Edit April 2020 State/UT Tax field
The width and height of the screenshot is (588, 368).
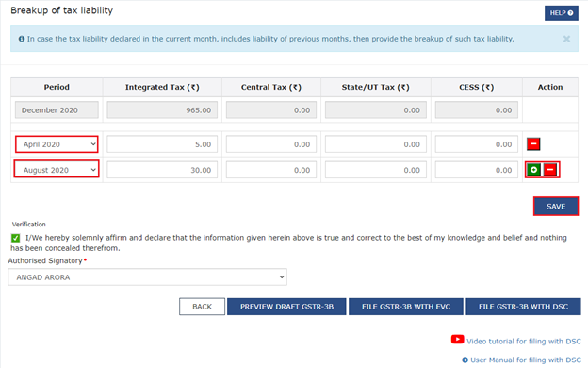(376, 144)
